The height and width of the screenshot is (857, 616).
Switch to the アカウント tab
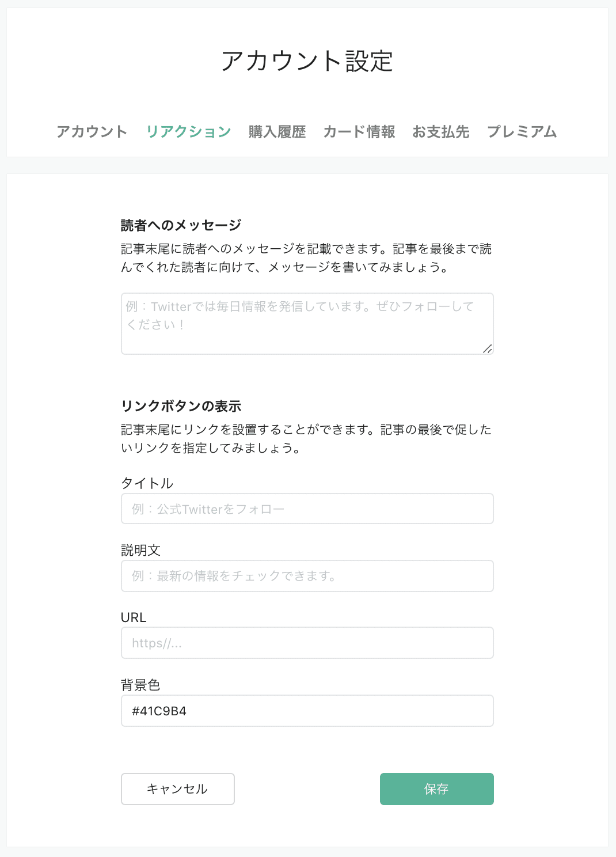tap(92, 132)
